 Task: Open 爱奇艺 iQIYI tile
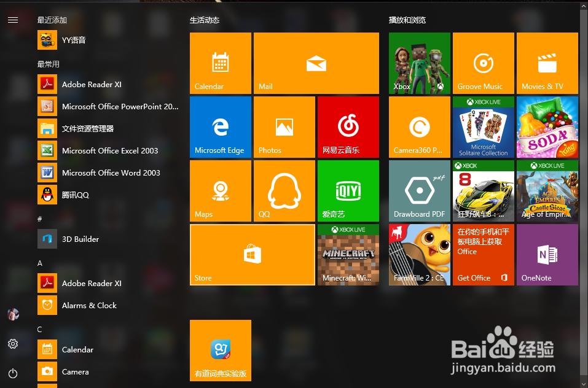[x=348, y=191]
